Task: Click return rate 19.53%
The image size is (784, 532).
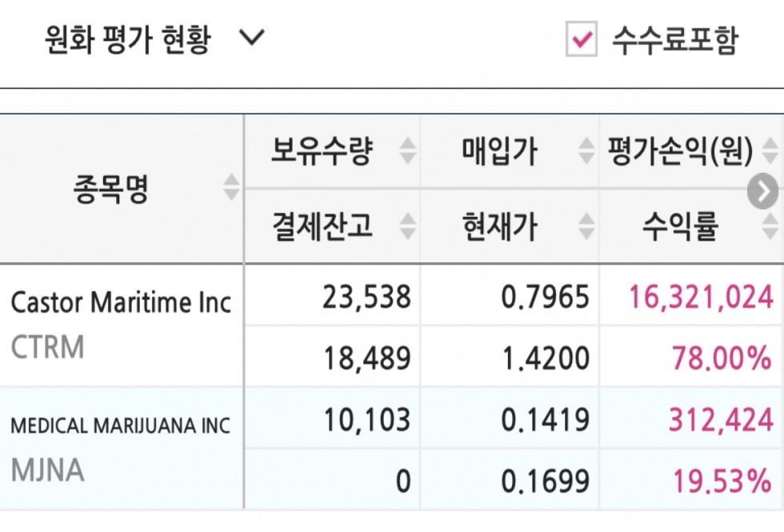Action: click(722, 481)
